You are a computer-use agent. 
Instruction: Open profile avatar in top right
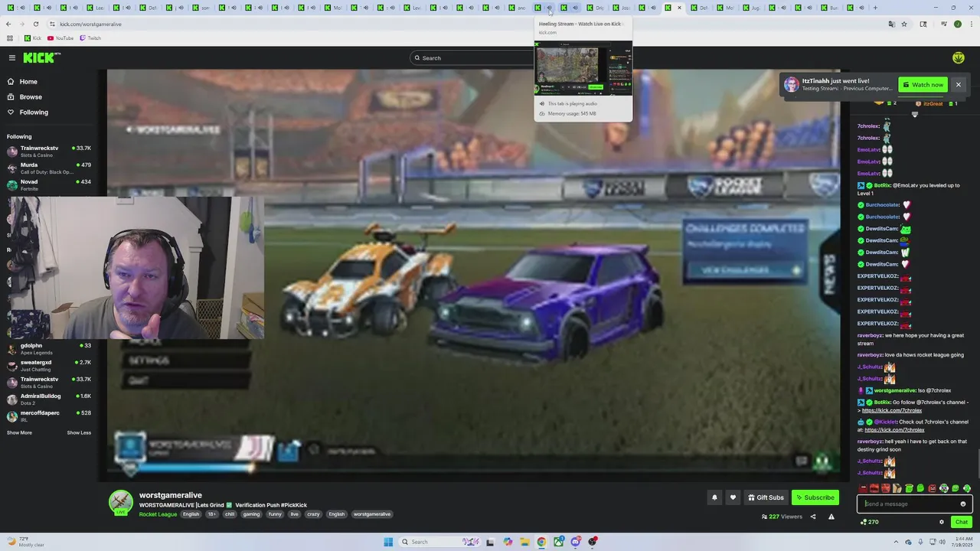tap(959, 58)
